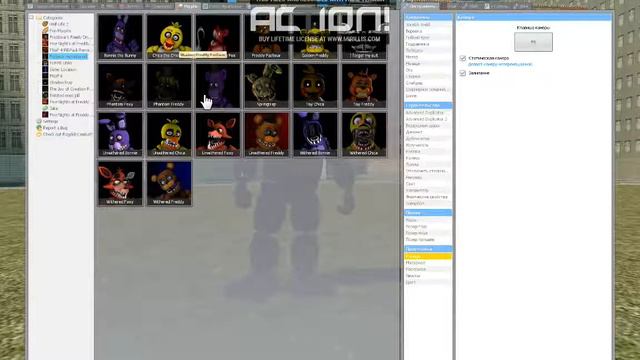Spawn the Unwithered Foxy model
Screen dimensions: 640x360
tap(218, 134)
